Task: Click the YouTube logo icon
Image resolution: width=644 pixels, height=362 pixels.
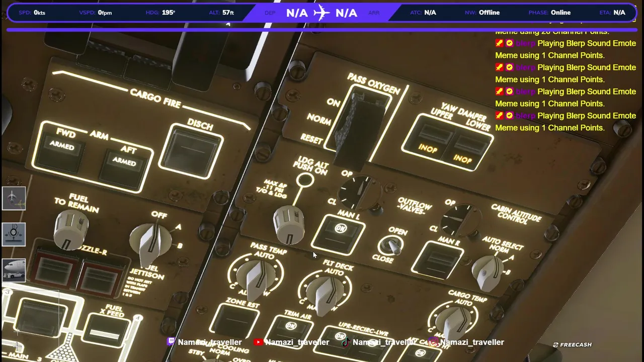Action: tap(258, 342)
